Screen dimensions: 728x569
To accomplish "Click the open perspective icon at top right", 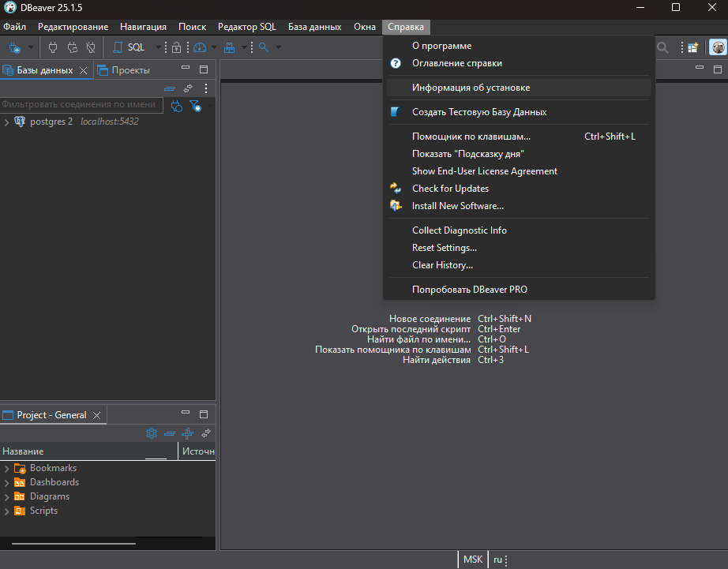I will (x=693, y=47).
